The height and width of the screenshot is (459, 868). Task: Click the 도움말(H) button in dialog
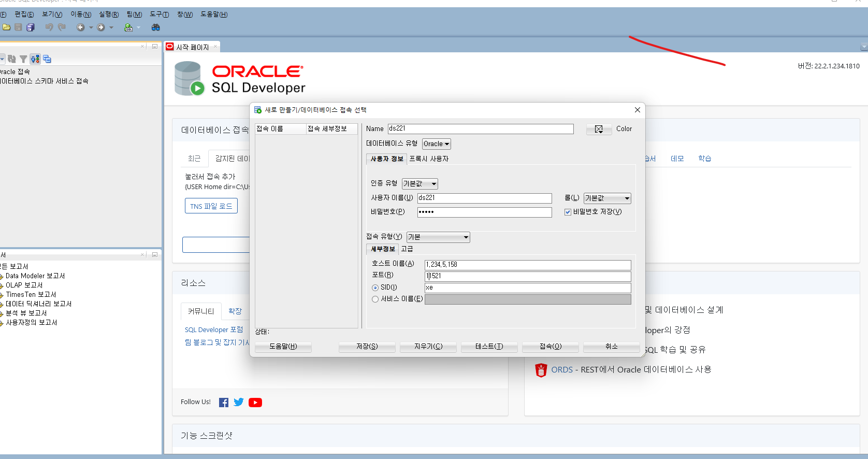(283, 347)
